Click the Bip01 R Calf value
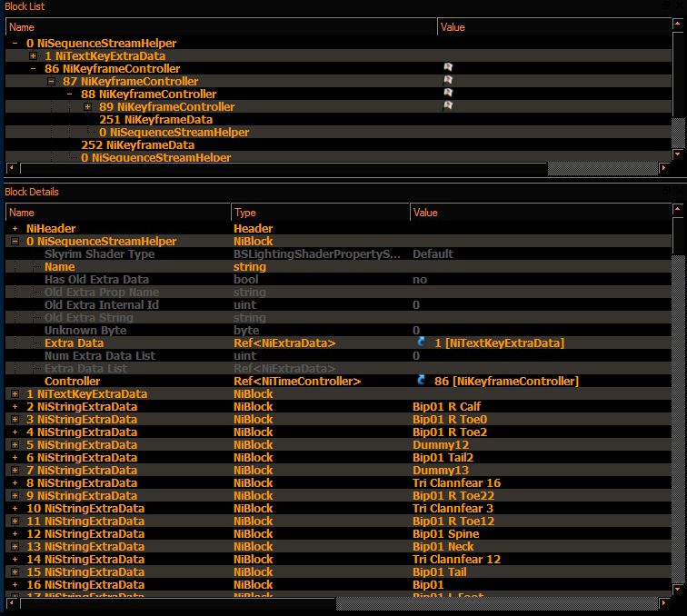The width and height of the screenshot is (687, 616). coord(446,406)
